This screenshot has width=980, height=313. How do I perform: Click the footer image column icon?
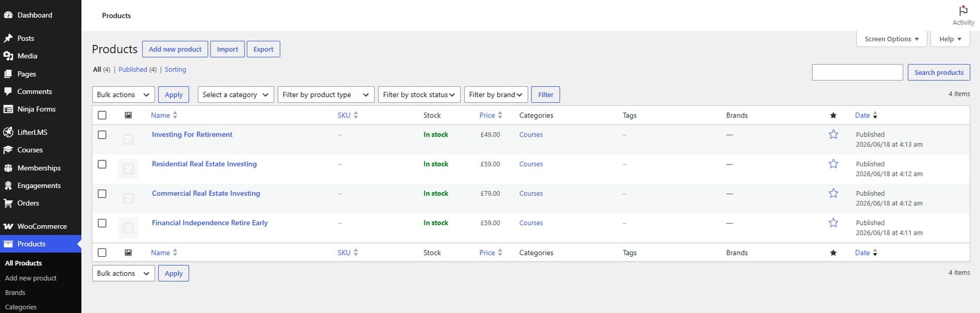click(x=128, y=253)
